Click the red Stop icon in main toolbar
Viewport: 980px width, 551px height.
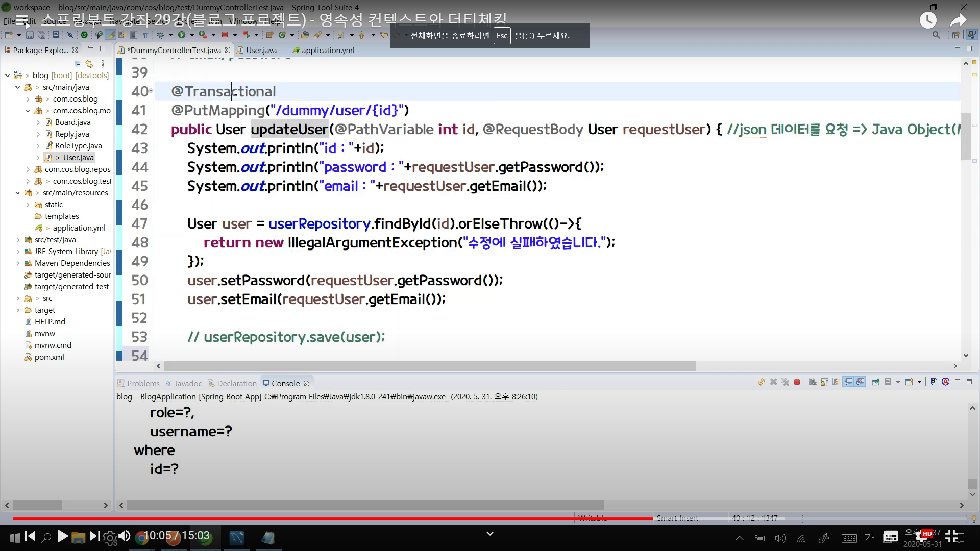[x=224, y=35]
